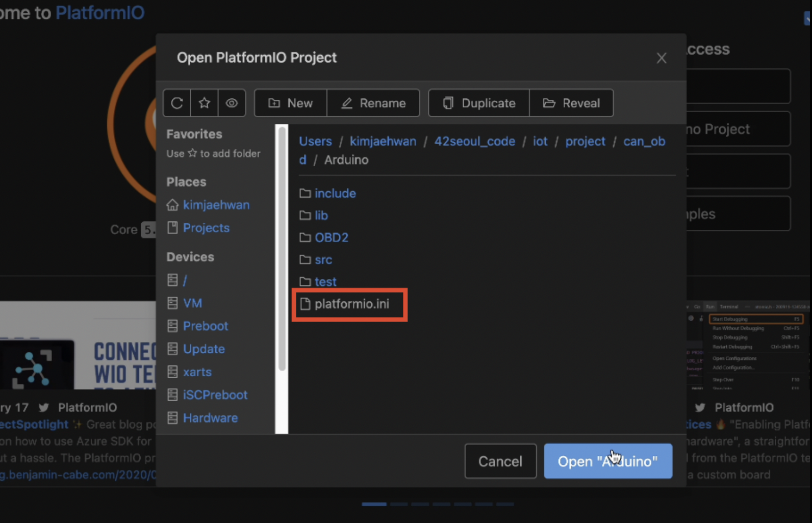Click the drive icon next to xarts

click(x=172, y=372)
